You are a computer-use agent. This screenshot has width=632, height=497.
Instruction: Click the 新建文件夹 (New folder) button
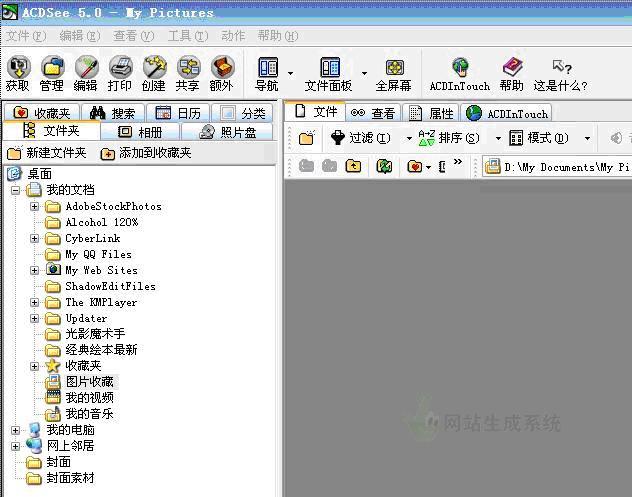[47, 153]
